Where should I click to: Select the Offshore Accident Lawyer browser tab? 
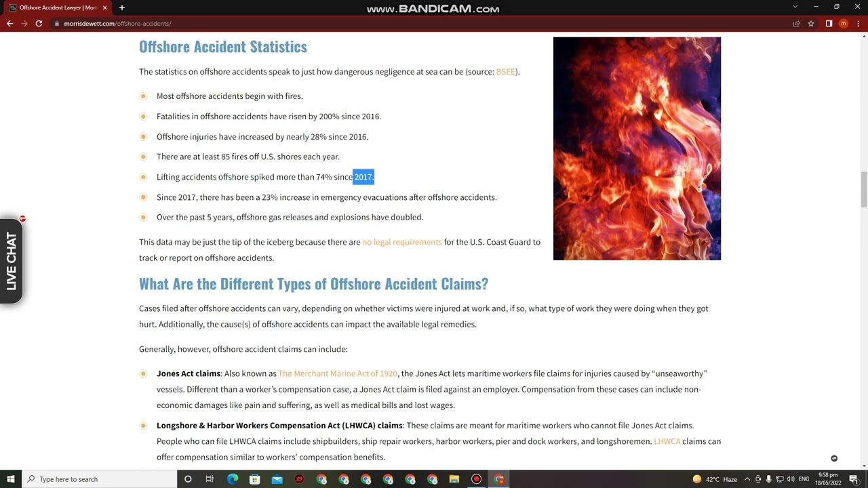tap(57, 7)
